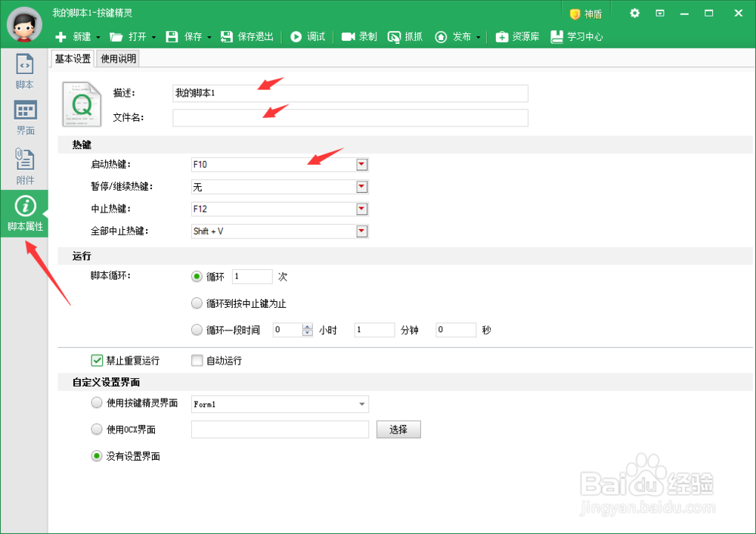756x534 pixels.
Task: Click the 秒 seconds input field
Action: coord(456,330)
